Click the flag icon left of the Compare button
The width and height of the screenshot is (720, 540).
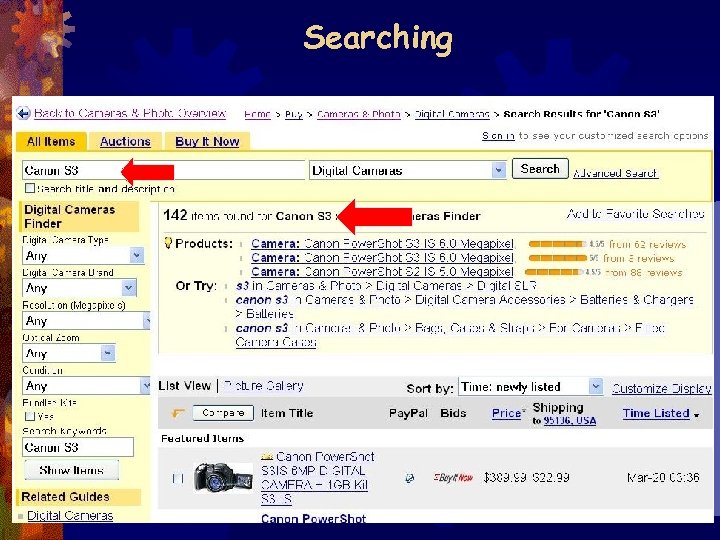pos(178,413)
